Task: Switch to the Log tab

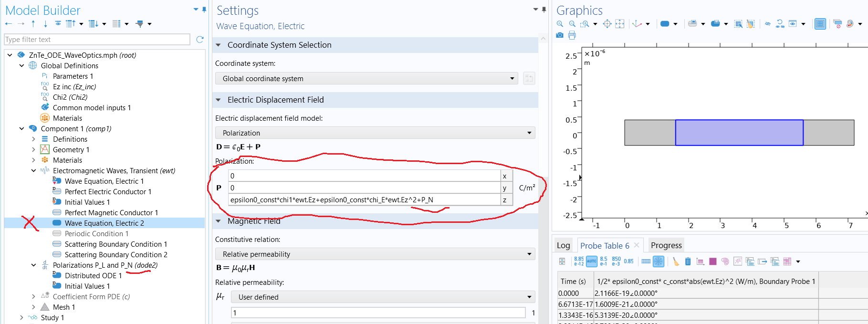Action: pyautogui.click(x=563, y=246)
